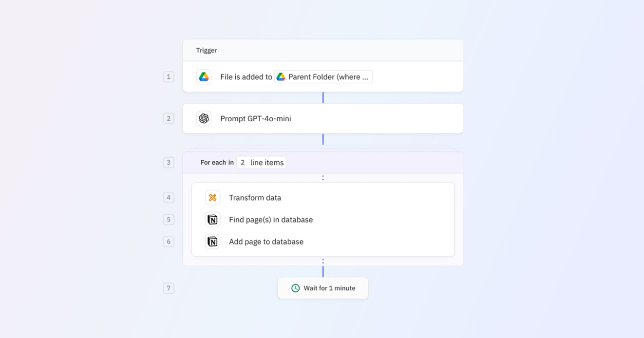Viewport: 644px width, 338px height.
Task: Click the For each in loop header
Action: pos(217,162)
